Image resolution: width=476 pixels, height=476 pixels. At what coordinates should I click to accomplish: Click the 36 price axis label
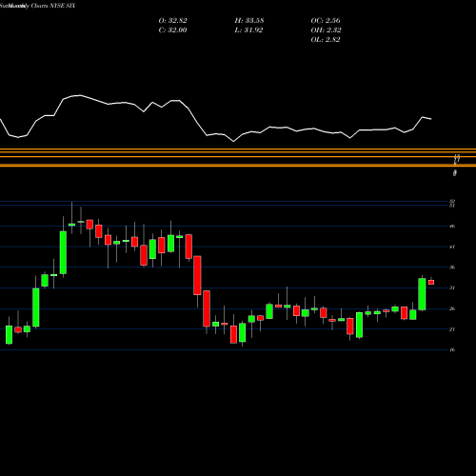(x=452, y=268)
